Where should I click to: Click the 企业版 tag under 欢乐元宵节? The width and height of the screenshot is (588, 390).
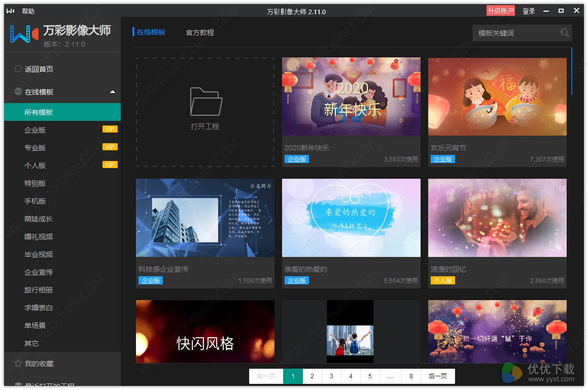coord(442,159)
